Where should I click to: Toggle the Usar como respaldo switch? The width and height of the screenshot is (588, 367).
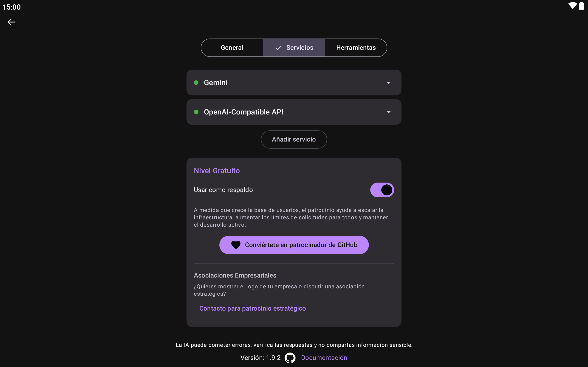click(382, 190)
